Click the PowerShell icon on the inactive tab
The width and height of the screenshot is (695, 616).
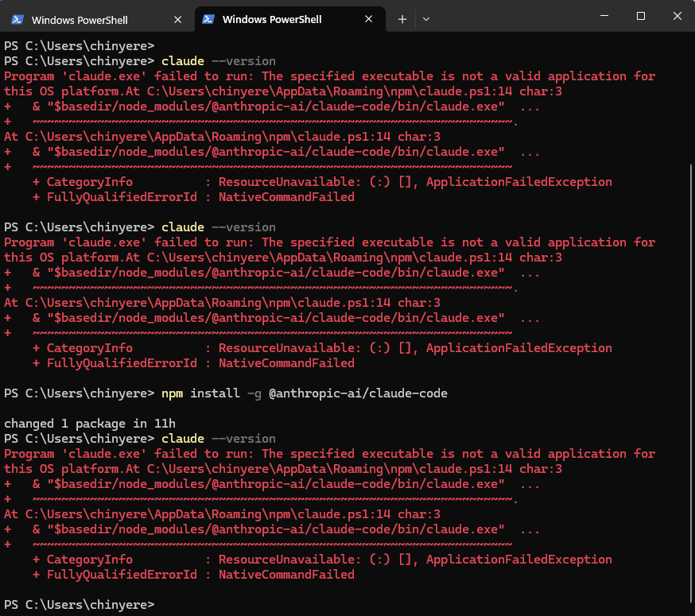pos(17,20)
